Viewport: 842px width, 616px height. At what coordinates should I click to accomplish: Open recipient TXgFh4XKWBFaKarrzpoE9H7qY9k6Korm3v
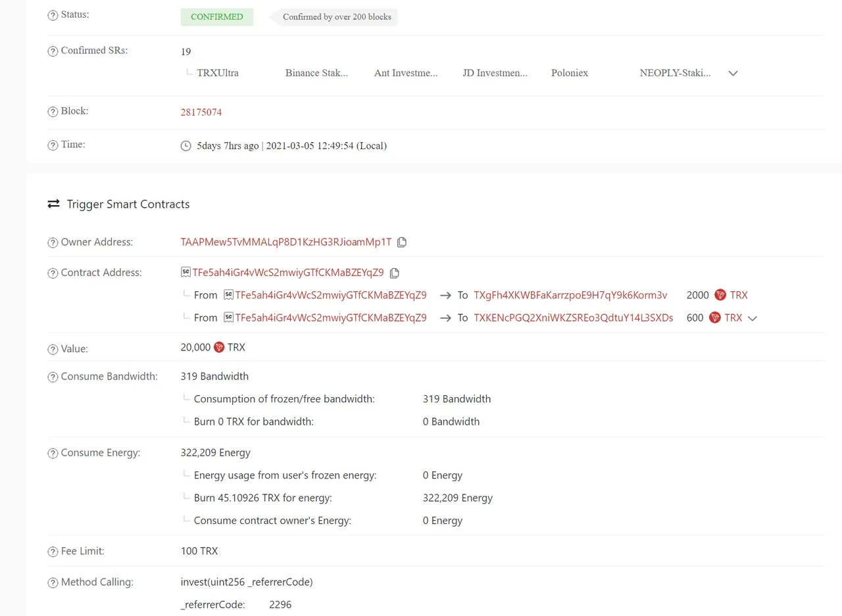(570, 295)
